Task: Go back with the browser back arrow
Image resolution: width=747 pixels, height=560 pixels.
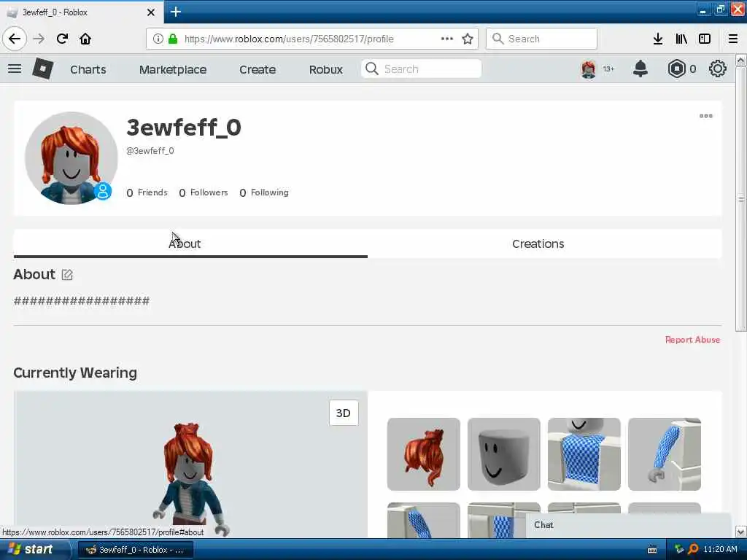Action: [x=15, y=39]
